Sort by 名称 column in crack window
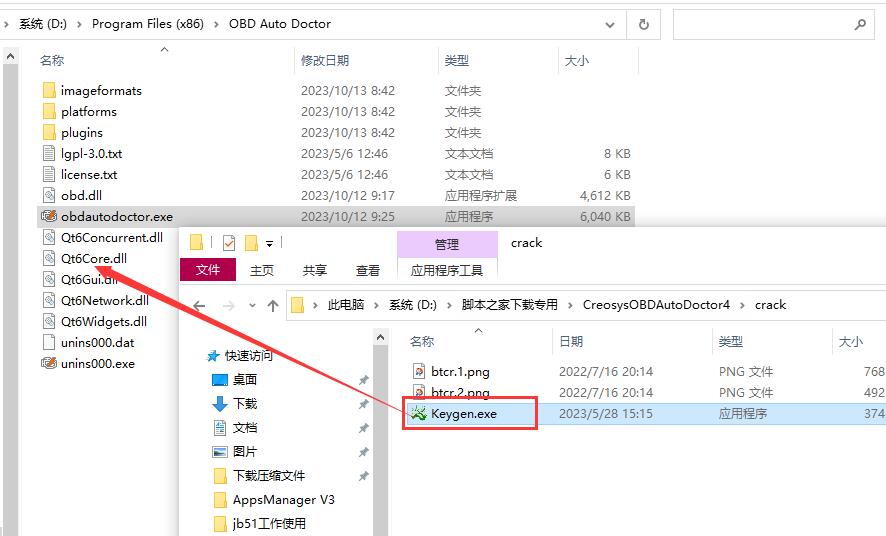 click(422, 342)
